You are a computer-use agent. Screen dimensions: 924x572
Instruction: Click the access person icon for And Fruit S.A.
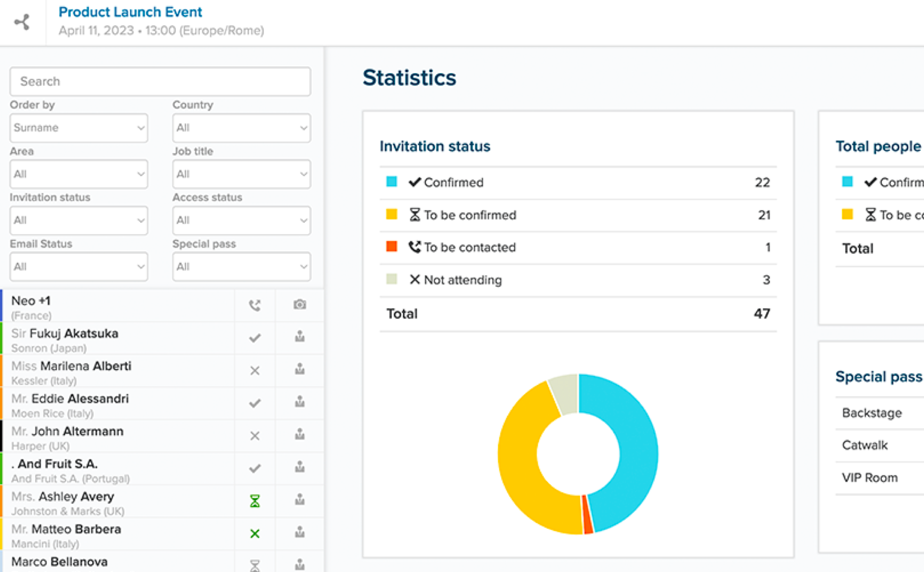pos(300,467)
